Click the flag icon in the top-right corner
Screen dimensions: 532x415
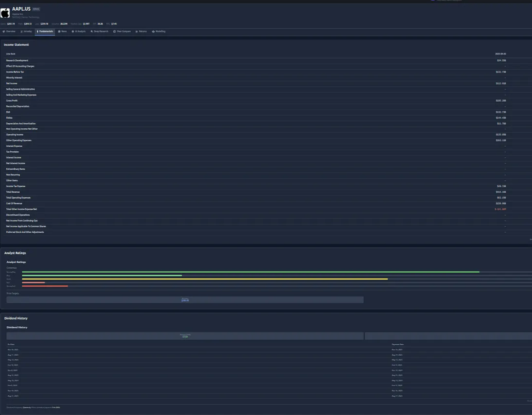(x=432, y=1)
